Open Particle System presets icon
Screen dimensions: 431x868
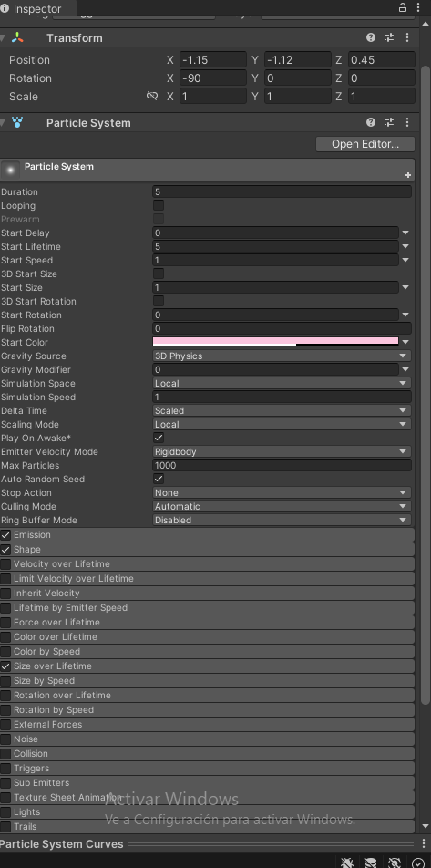coord(389,122)
